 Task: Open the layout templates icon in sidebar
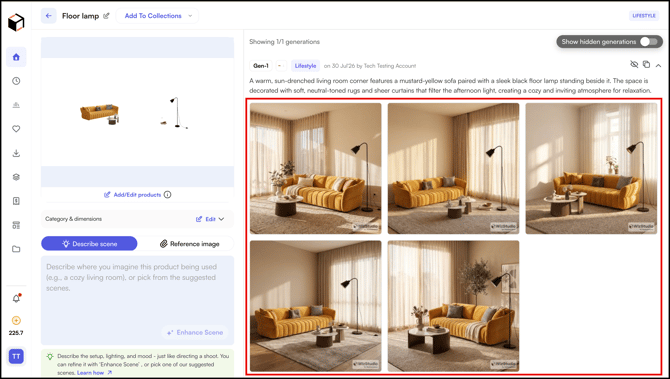pyautogui.click(x=16, y=225)
